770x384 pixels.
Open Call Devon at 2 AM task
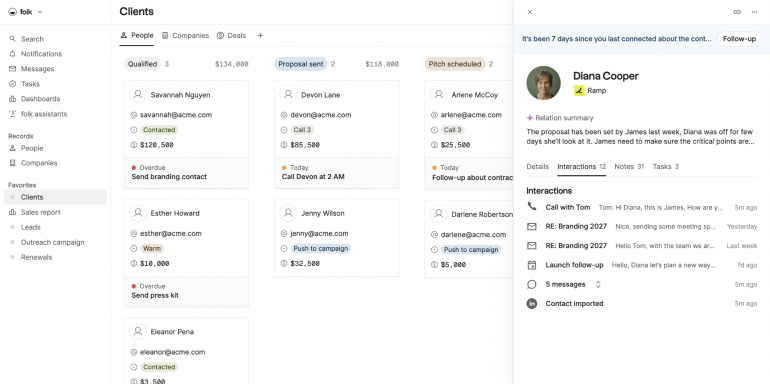pos(313,177)
